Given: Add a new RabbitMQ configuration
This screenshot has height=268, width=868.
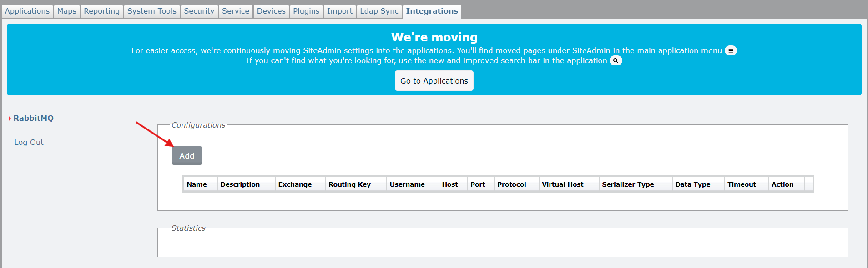Looking at the screenshot, I should 187,156.
